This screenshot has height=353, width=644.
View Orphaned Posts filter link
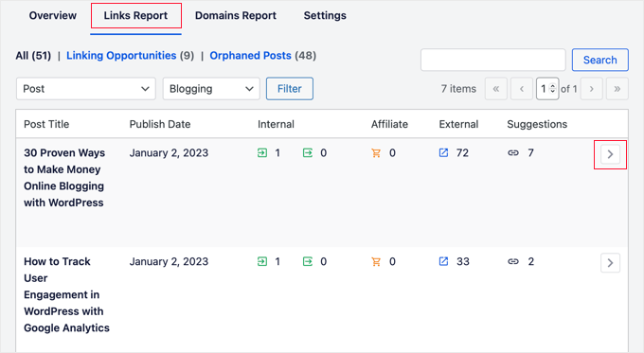[250, 56]
